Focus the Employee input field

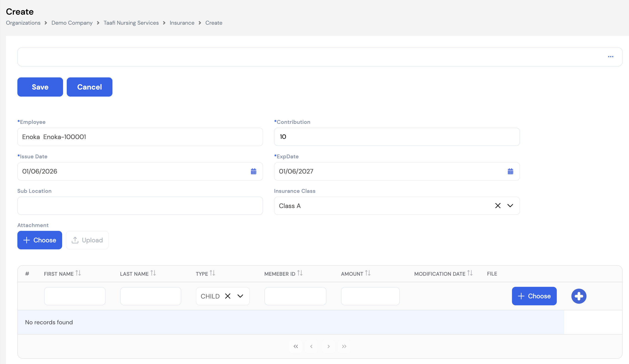pos(140,137)
